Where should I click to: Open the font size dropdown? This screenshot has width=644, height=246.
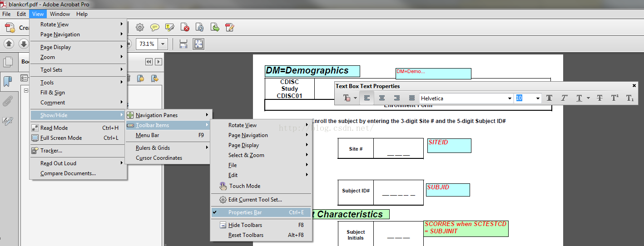(538, 98)
